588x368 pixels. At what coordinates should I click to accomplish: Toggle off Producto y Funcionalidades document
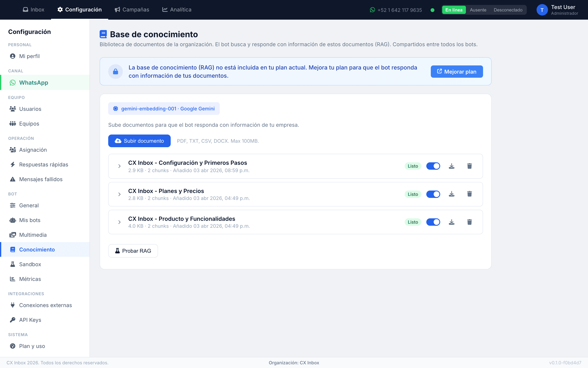433,222
